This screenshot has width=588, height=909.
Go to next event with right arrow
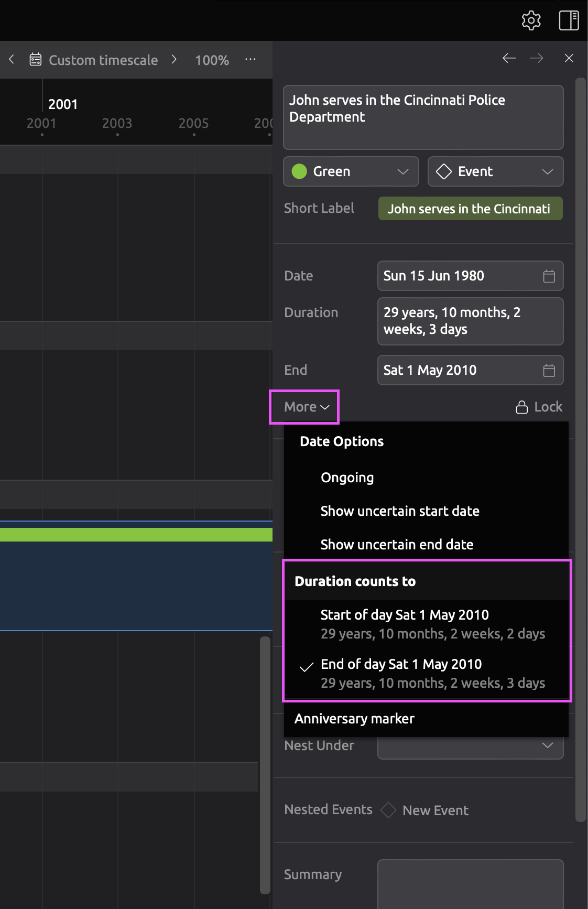coord(537,58)
